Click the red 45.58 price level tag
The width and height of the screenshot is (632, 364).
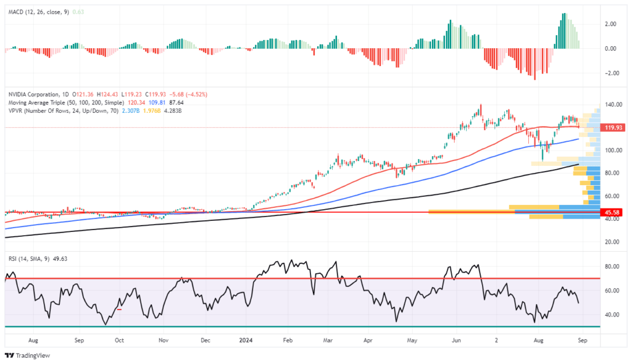(611, 213)
